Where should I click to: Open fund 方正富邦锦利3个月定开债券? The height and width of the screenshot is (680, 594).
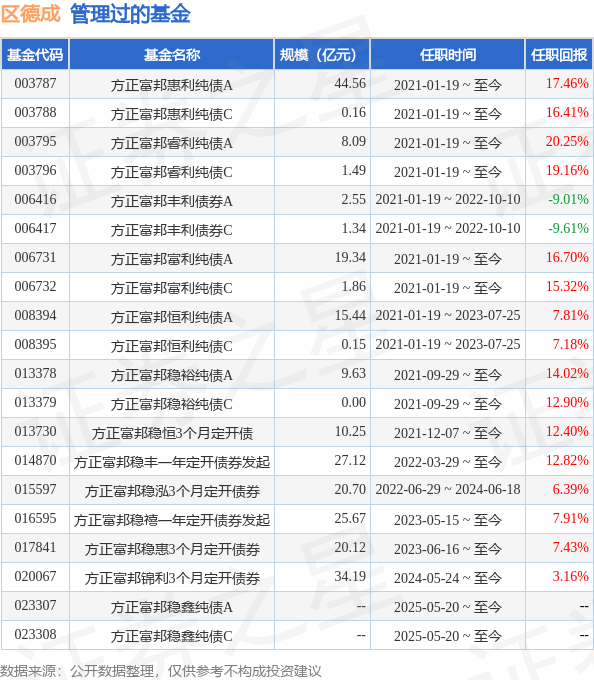(172, 579)
